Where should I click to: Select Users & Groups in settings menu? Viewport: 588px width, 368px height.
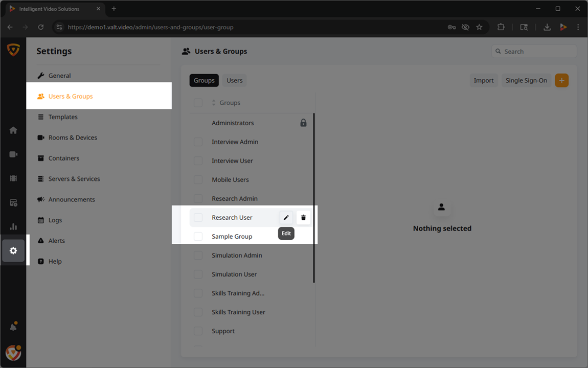(x=99, y=96)
